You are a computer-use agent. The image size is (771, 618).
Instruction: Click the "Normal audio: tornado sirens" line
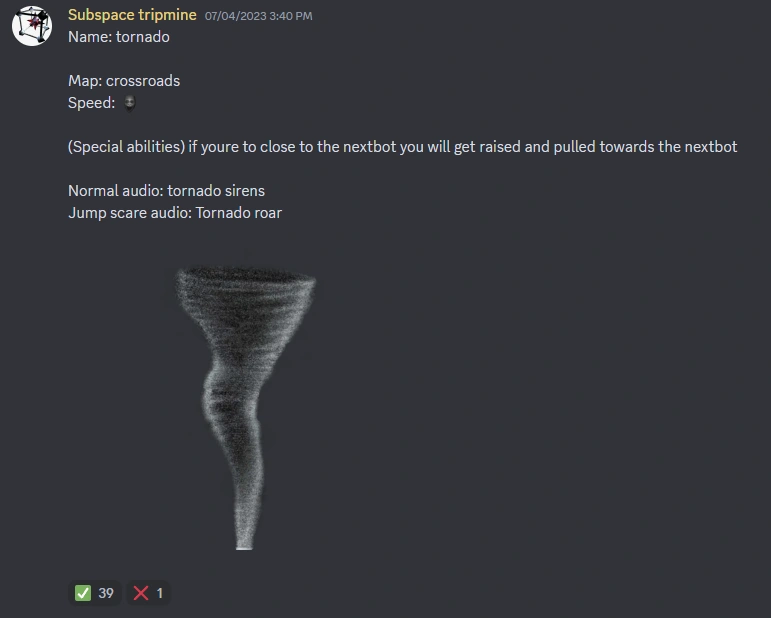pos(166,191)
